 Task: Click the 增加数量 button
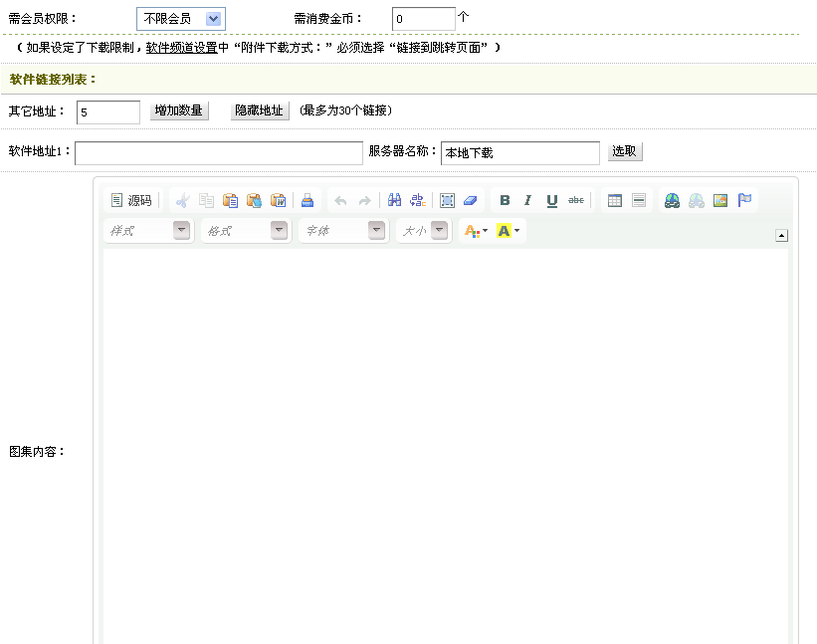179,110
